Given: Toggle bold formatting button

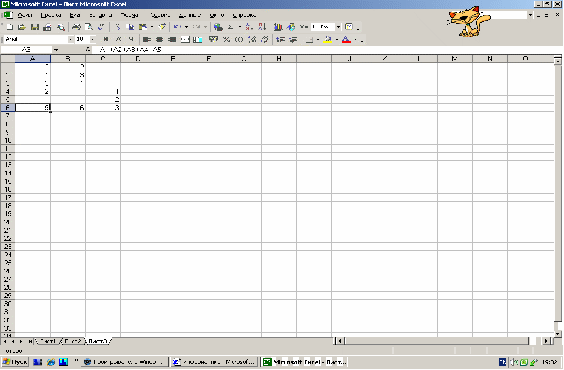Looking at the screenshot, I should (x=105, y=40).
